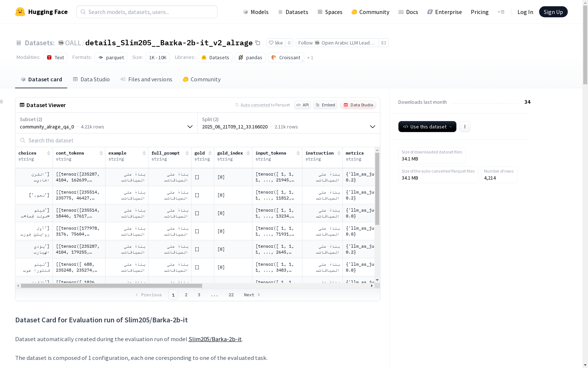This screenshot has width=588, height=368.
Task: Open Docs in the navigation
Action: pyautogui.click(x=408, y=12)
